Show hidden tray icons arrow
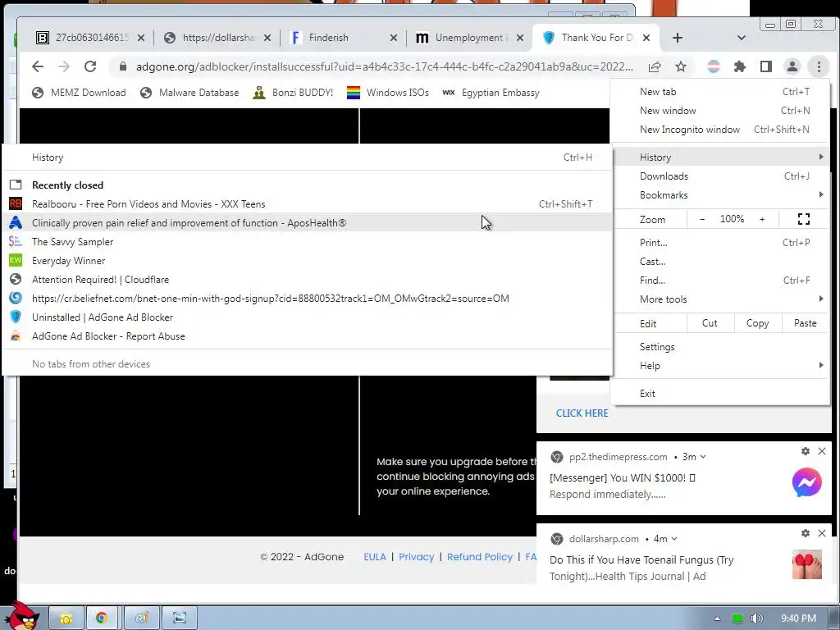 717,619
